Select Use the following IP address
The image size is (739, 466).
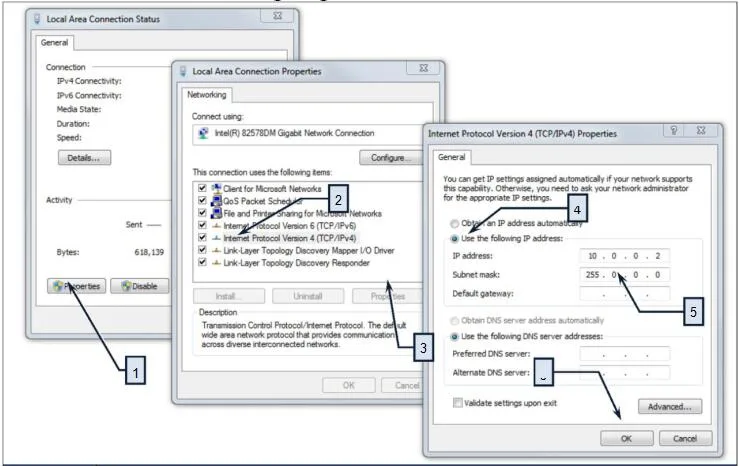[x=456, y=239]
